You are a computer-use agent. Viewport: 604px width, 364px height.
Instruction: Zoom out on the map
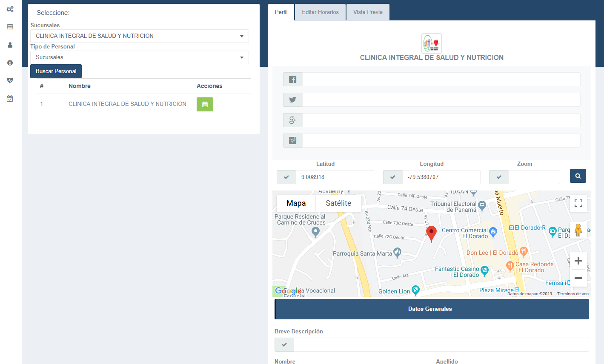tap(578, 278)
